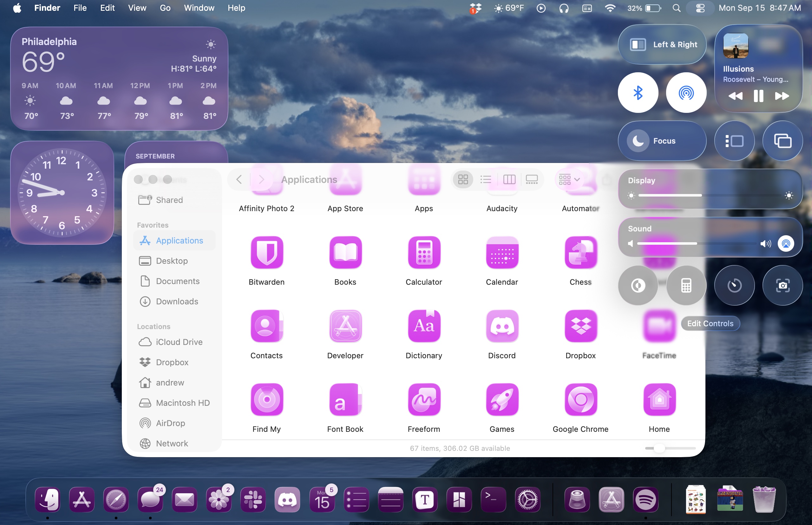Screen dimensions: 812x525
Task: Open Google Chrome from Applications
Action: click(580, 399)
